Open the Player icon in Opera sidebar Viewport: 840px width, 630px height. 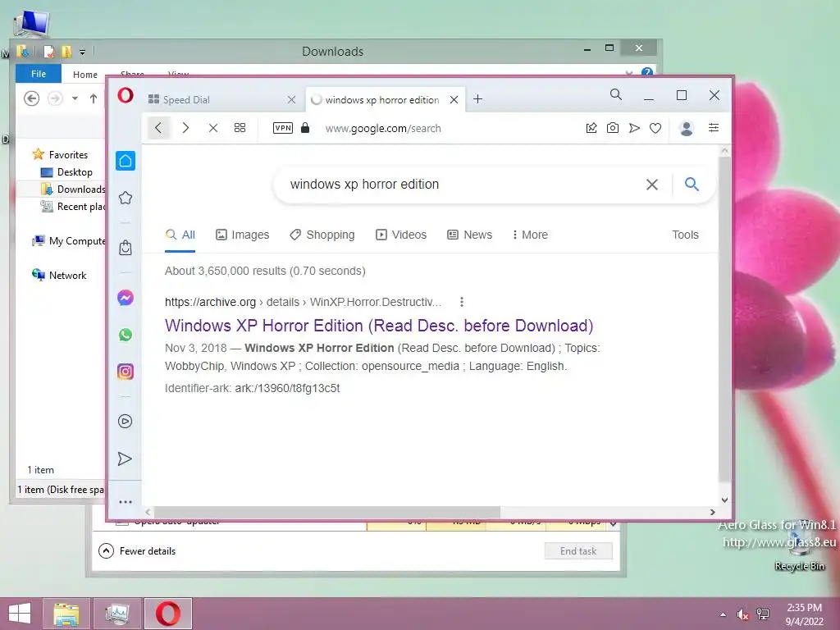pyautogui.click(x=126, y=422)
